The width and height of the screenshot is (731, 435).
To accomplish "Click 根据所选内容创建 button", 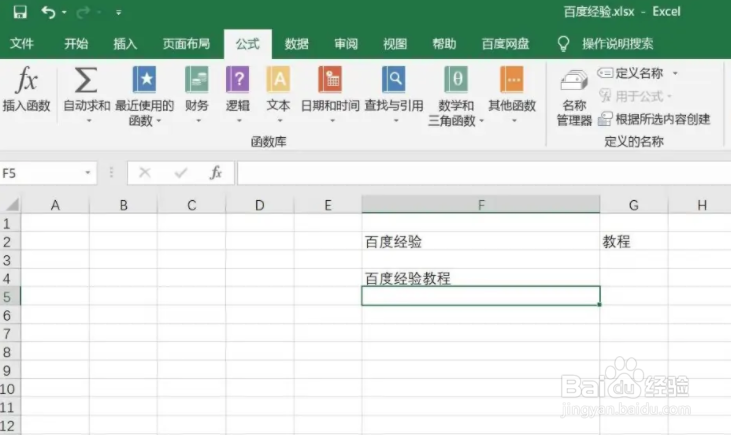I will coord(654,119).
